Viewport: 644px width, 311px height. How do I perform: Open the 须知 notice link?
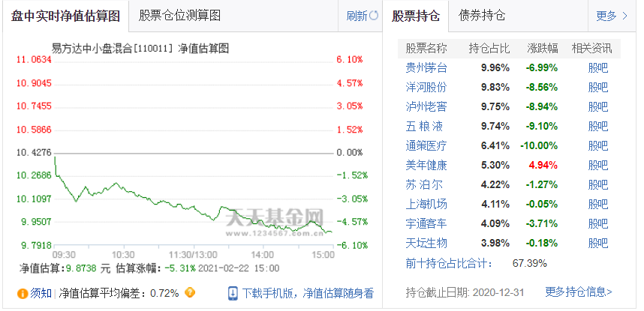click(x=41, y=293)
